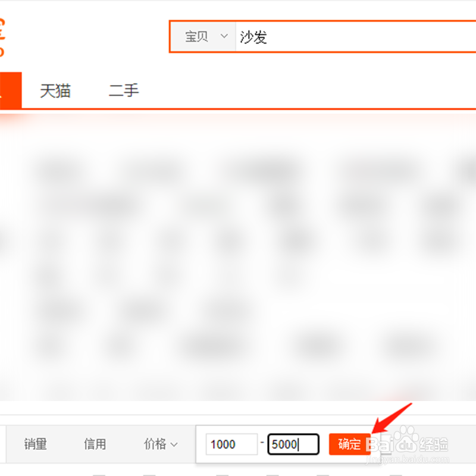The width and height of the screenshot is (476, 476).
Task: Click the cut-off sort cell left of 销量
Action: [x=3, y=444]
